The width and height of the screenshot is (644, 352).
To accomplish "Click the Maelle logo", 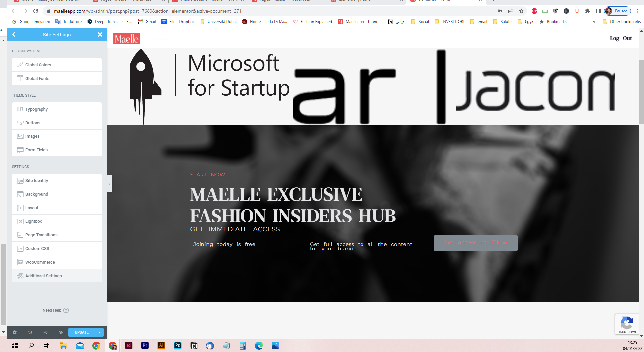I will pyautogui.click(x=126, y=39).
